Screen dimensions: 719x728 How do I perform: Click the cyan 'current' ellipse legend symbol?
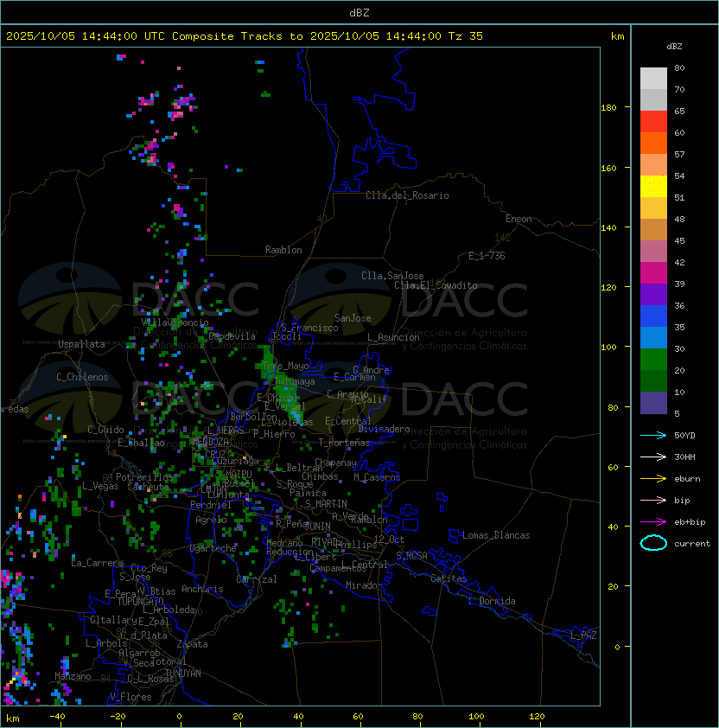pos(653,543)
